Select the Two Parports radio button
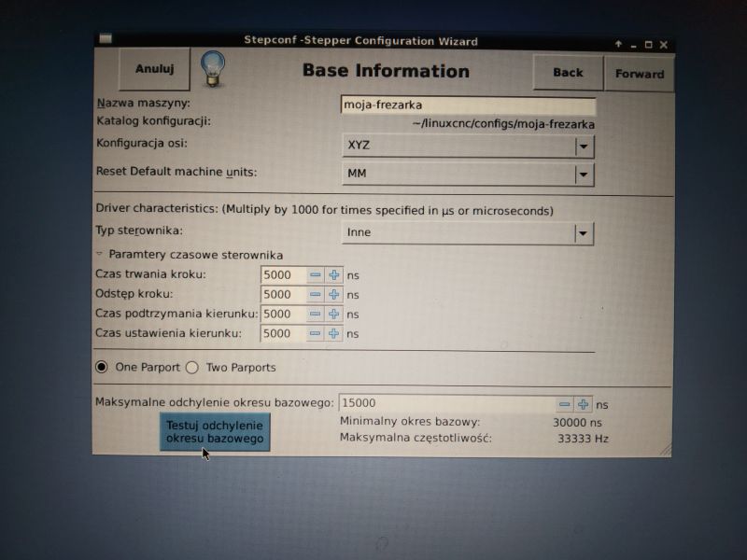 [192, 367]
